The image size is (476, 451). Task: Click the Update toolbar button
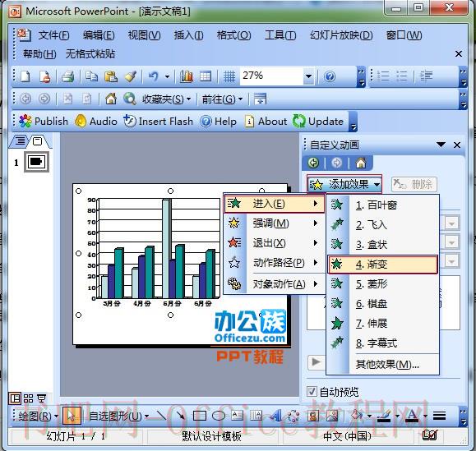[318, 122]
